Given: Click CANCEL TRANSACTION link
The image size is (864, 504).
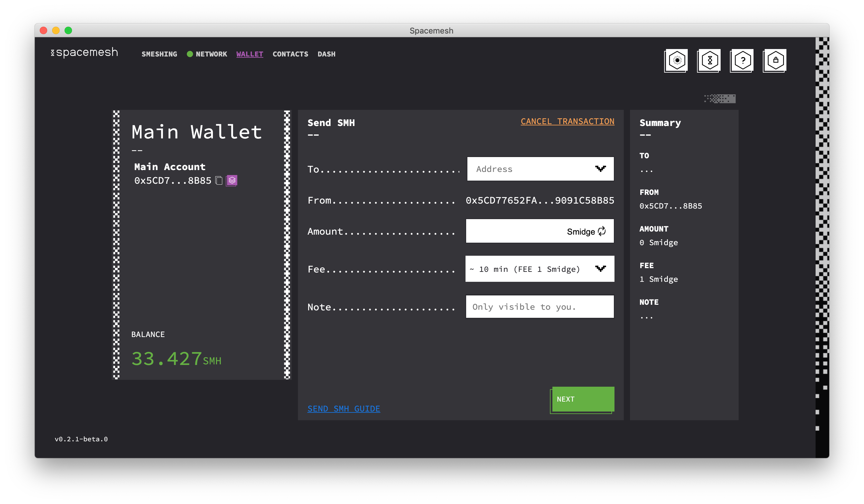Looking at the screenshot, I should click(x=567, y=121).
